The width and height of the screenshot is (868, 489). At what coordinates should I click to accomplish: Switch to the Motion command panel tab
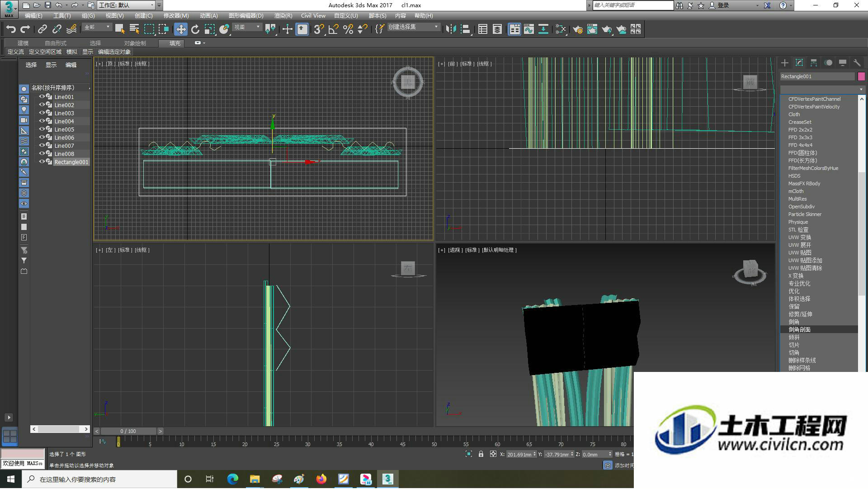[x=828, y=63]
